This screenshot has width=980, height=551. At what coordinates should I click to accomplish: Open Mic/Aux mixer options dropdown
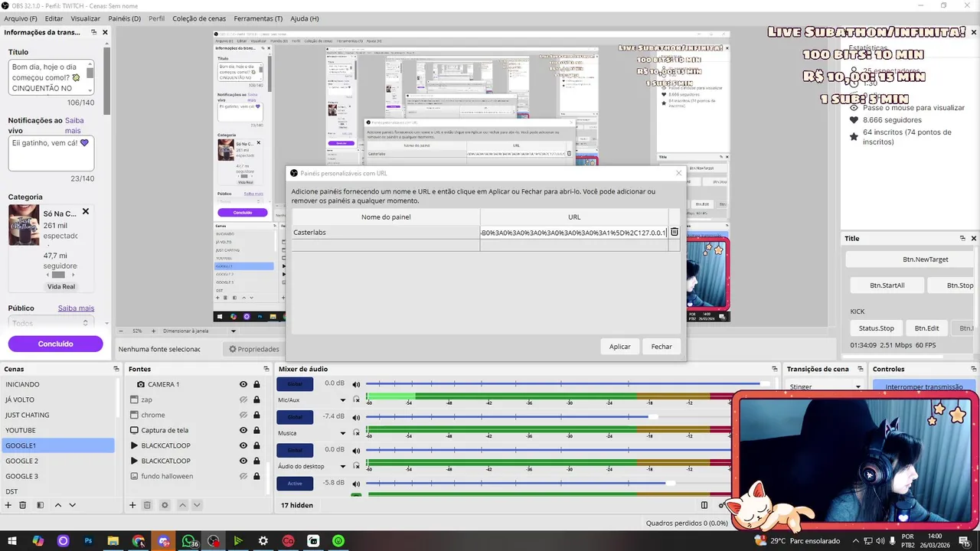coord(343,400)
